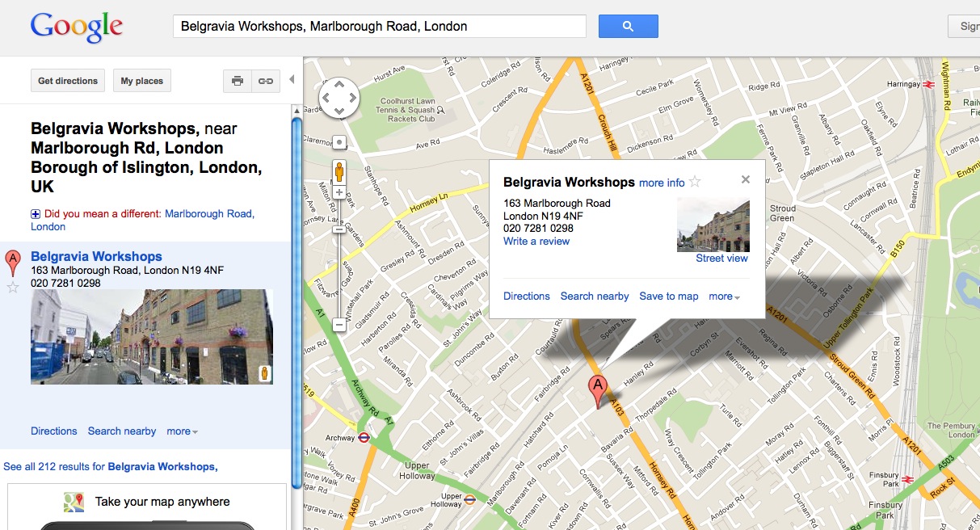The image size is (980, 530).
Task: Click the link chain icon
Action: (x=265, y=81)
